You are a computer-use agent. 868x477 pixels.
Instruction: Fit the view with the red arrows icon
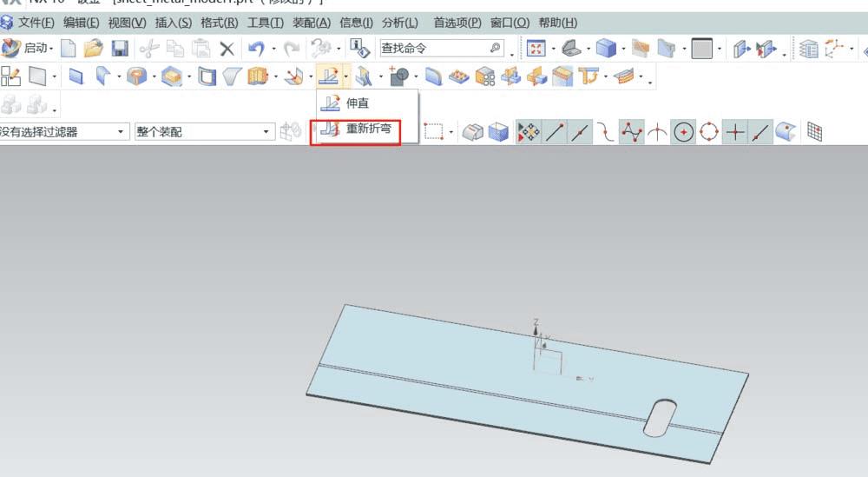[536, 49]
